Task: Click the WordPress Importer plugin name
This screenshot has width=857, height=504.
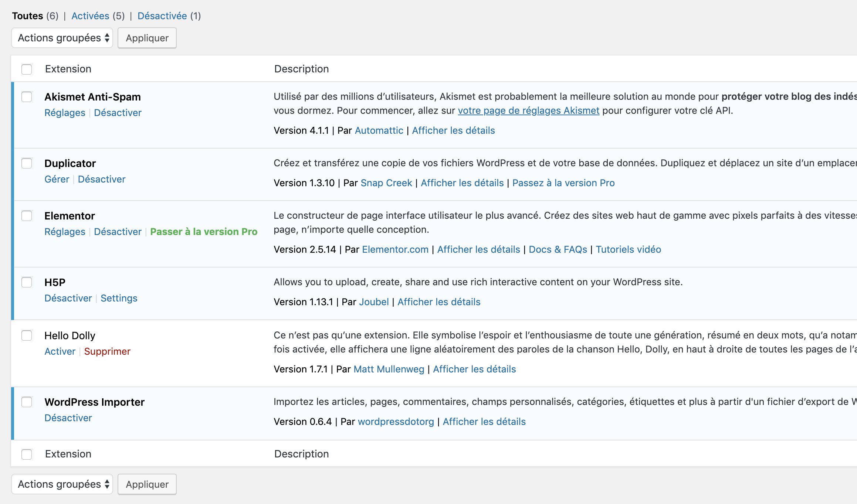Action: point(94,402)
